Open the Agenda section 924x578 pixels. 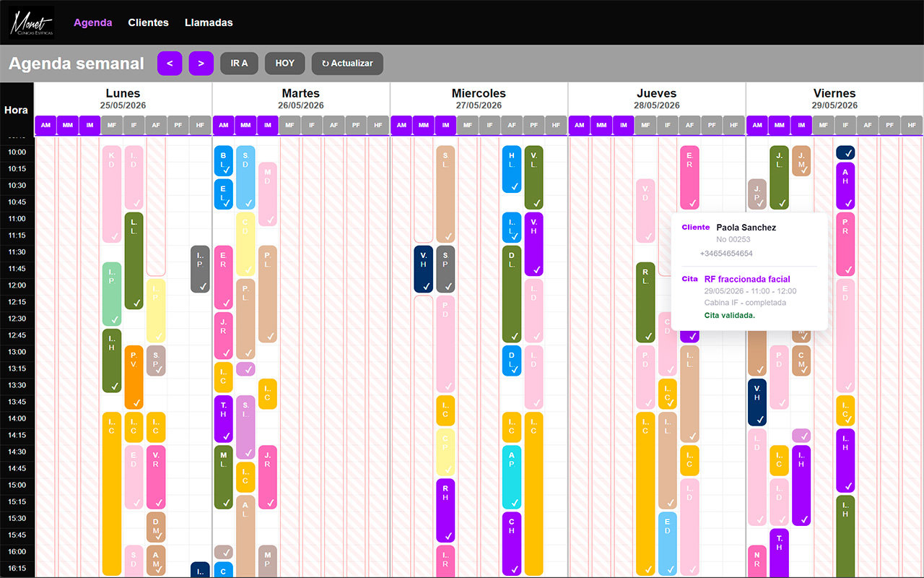pos(93,22)
